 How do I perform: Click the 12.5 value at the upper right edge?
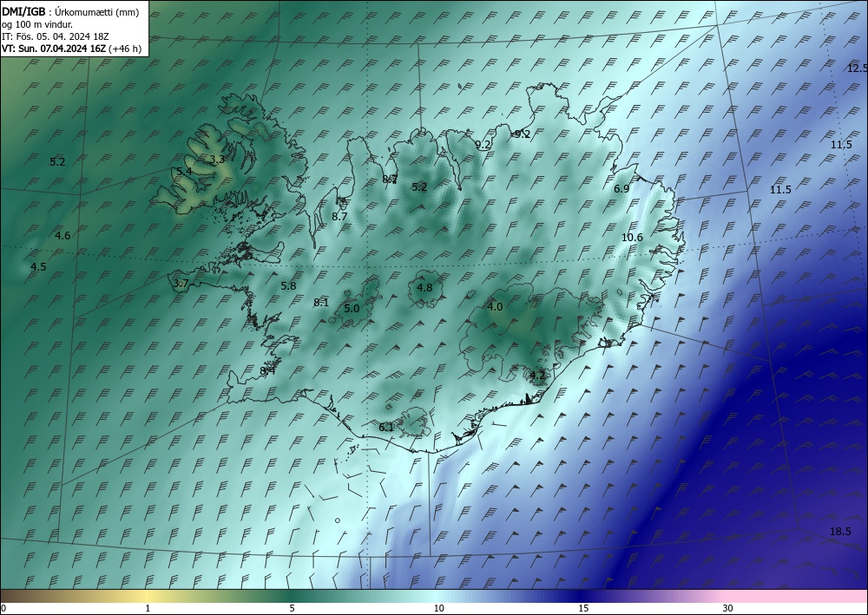(x=857, y=69)
